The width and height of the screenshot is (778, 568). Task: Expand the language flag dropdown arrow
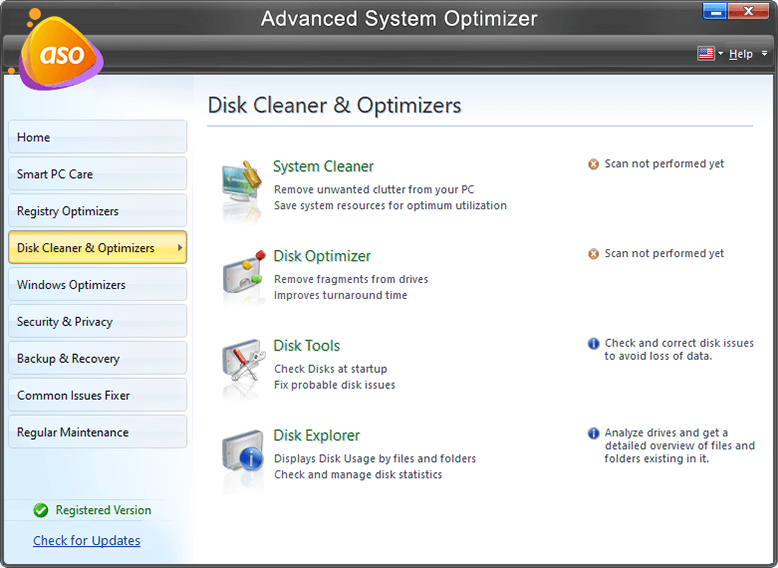(720, 54)
